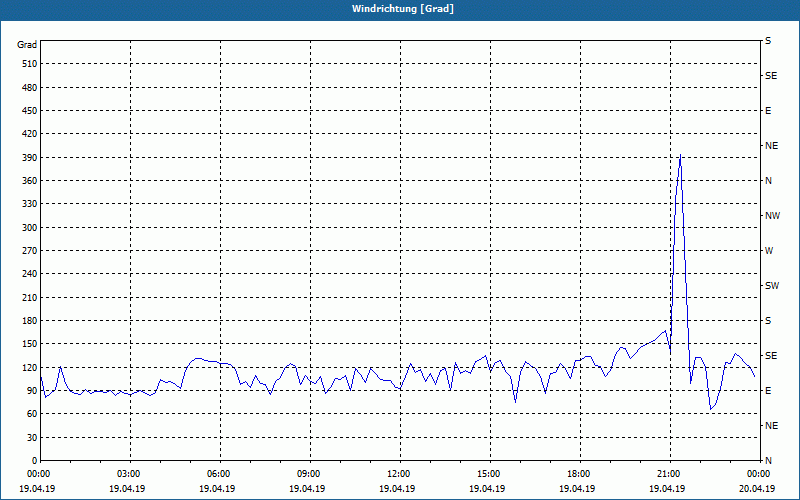Click the S compass label level with 180

click(768, 321)
